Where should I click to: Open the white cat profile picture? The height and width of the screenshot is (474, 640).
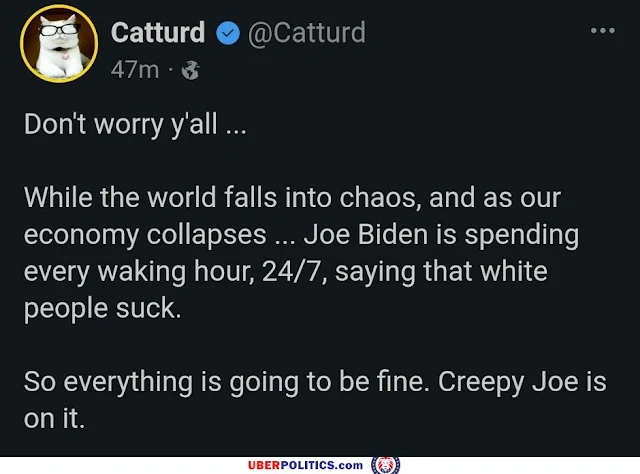click(x=59, y=43)
